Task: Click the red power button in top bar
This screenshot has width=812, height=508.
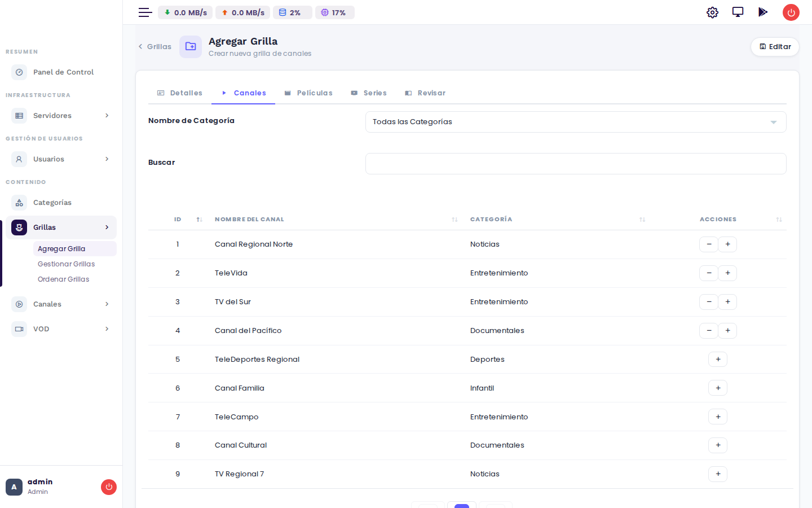Action: pos(791,12)
